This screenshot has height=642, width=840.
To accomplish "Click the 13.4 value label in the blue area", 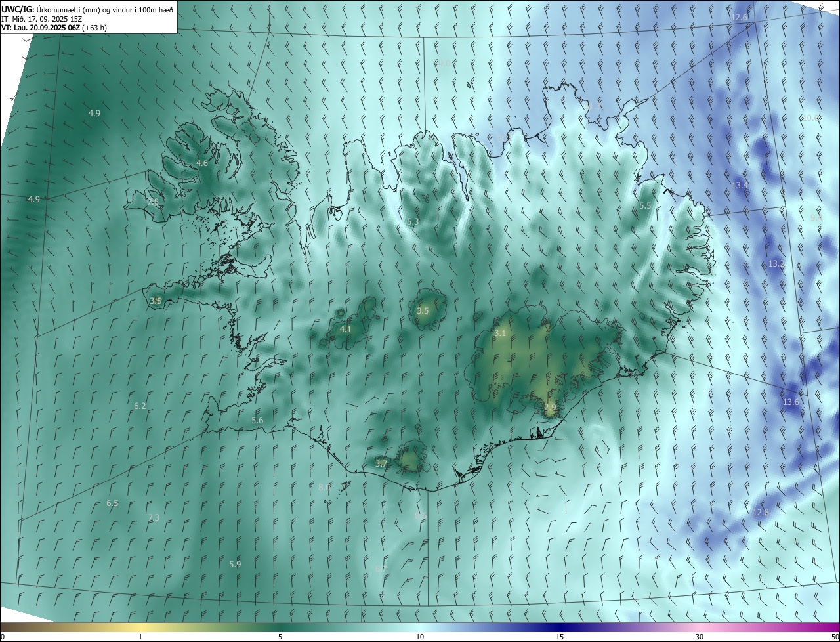I will 740,185.
